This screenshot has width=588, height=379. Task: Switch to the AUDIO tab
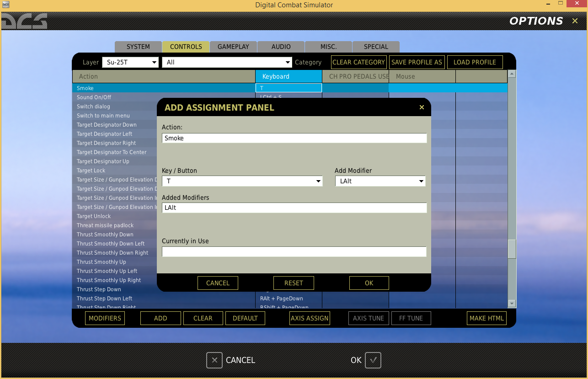pos(281,47)
